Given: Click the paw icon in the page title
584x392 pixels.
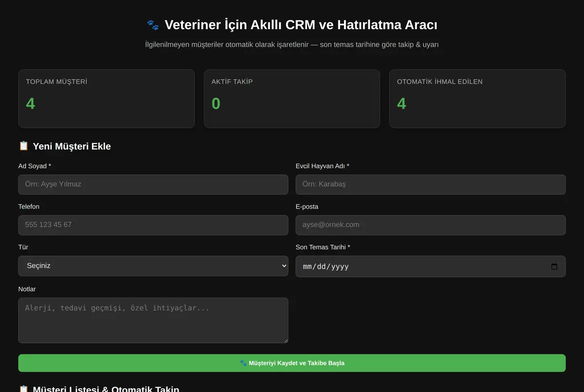Looking at the screenshot, I should pos(153,25).
